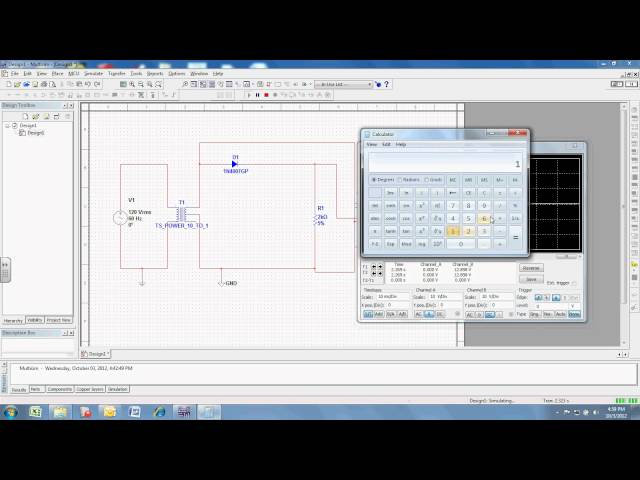This screenshot has width=640, height=480.
Task: Open the Place menu
Action: [57, 73]
